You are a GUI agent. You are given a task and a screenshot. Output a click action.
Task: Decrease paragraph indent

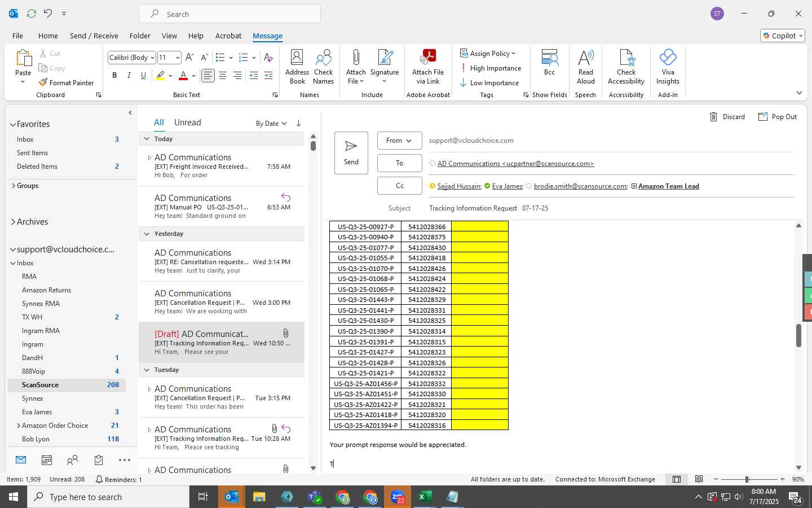[254, 75]
